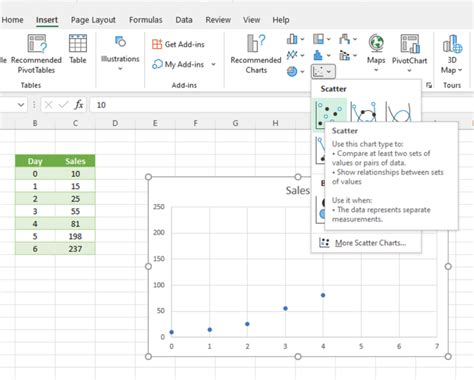
Task: Switch to the View tab
Action: [x=251, y=20]
